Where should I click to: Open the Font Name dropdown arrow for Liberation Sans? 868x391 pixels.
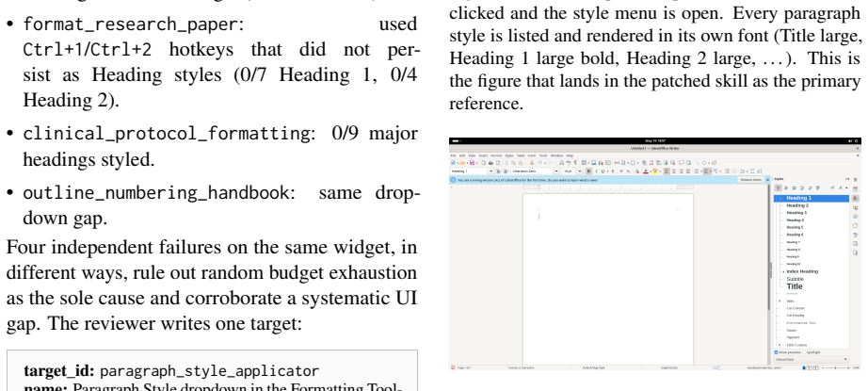click(556, 171)
